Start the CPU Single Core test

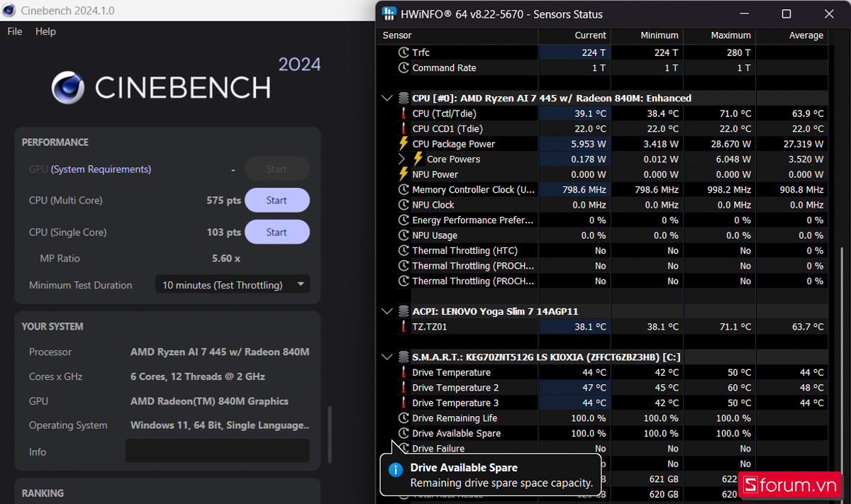pos(277,232)
